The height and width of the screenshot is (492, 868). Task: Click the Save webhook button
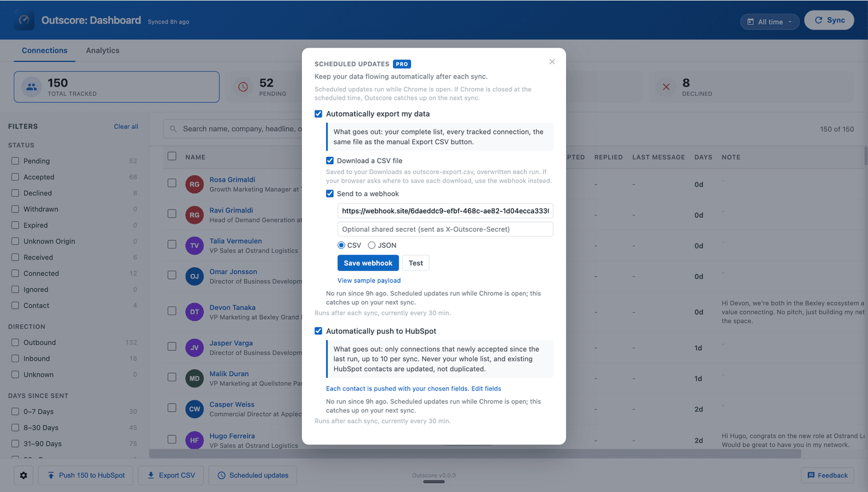368,263
